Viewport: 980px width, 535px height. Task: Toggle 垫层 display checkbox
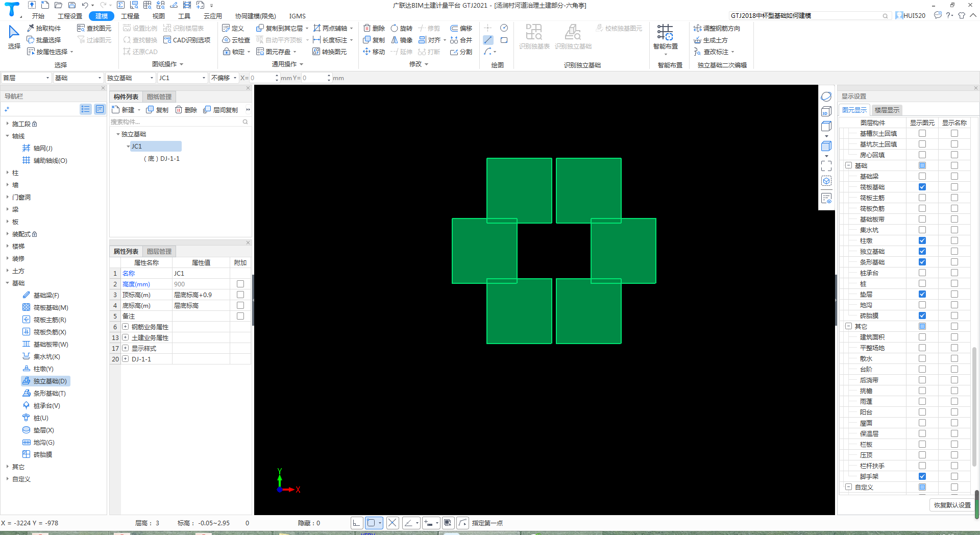(x=922, y=294)
